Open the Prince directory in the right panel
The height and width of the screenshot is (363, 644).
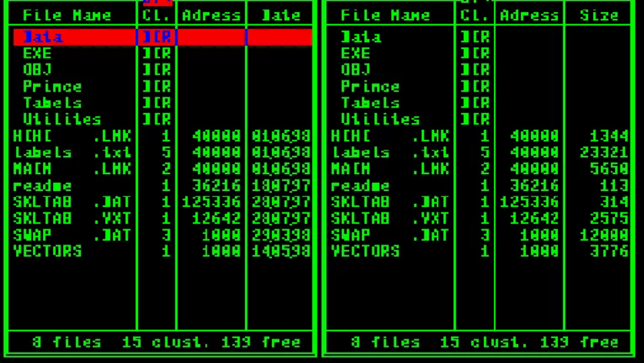[371, 87]
